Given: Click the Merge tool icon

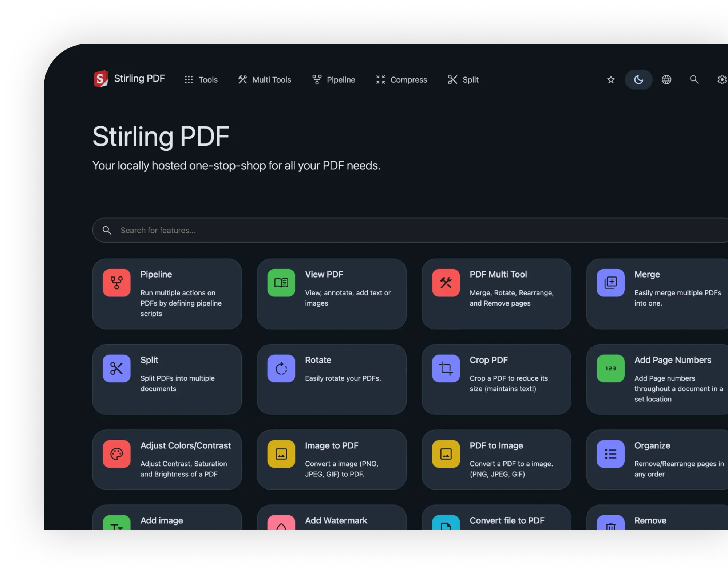Looking at the screenshot, I should pos(610,283).
